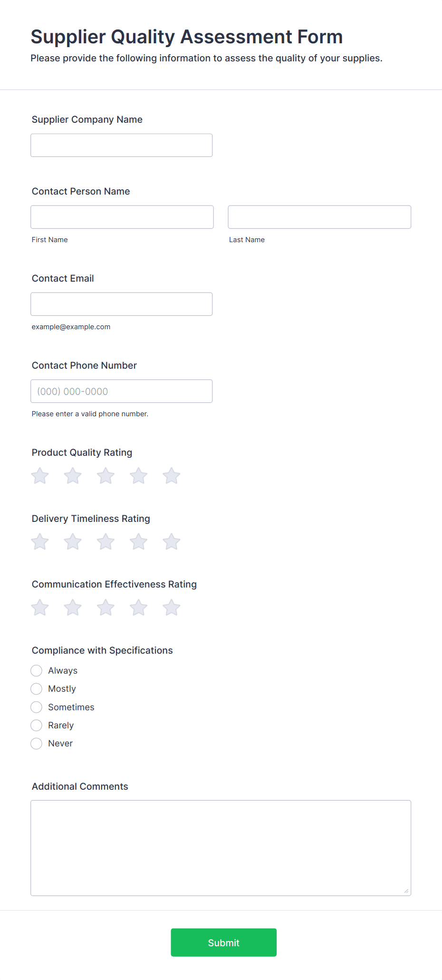442x980 pixels.
Task: Pick third star for Communication Effectiveness
Action: pyautogui.click(x=106, y=608)
